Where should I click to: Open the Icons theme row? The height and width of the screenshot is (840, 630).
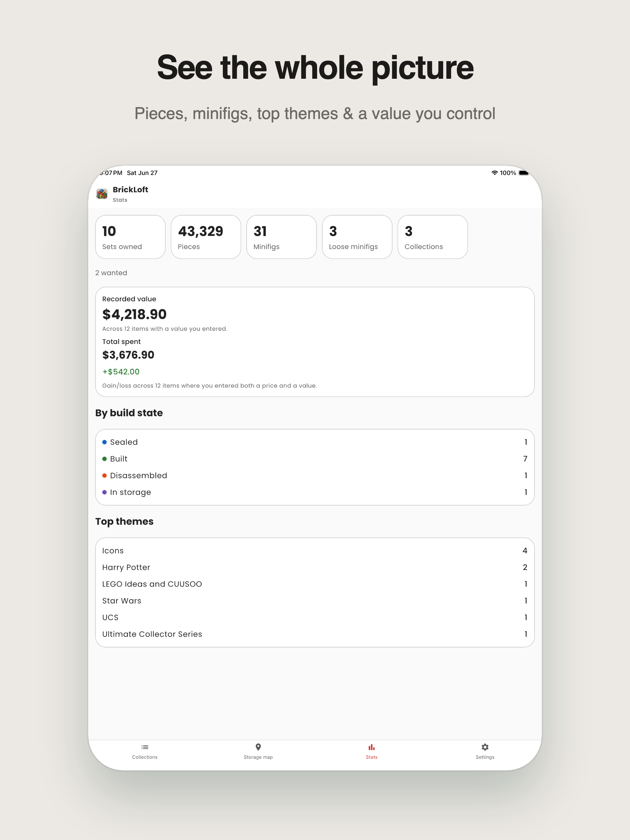point(315,551)
